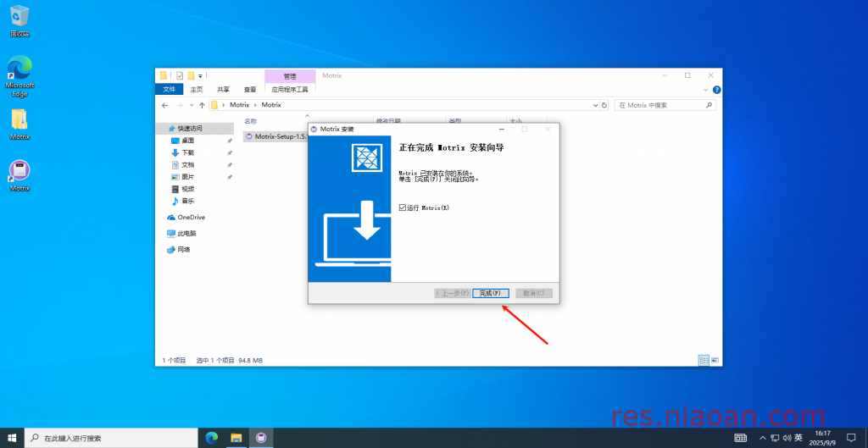Go up one folder level arrow
The image size is (868, 448).
coord(202,105)
